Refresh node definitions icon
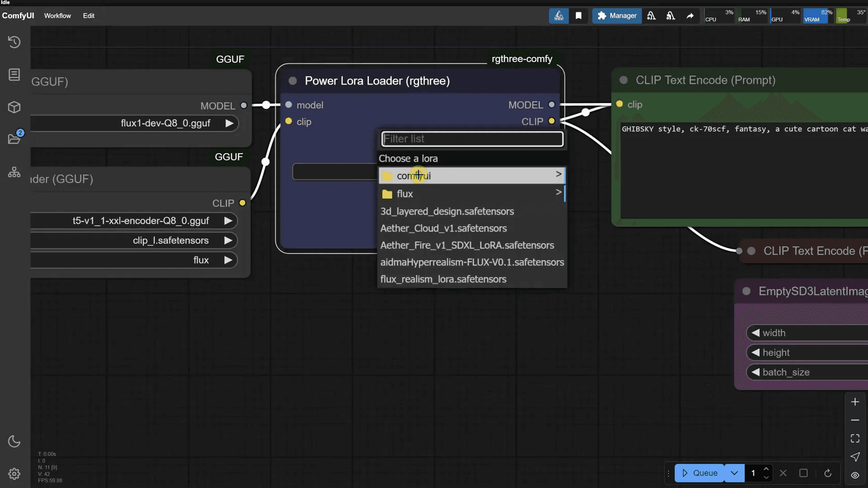868x488 pixels. (828, 473)
